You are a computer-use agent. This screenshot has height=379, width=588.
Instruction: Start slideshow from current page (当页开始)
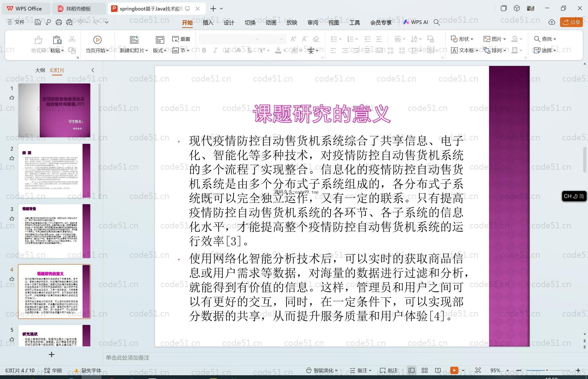tap(97, 45)
